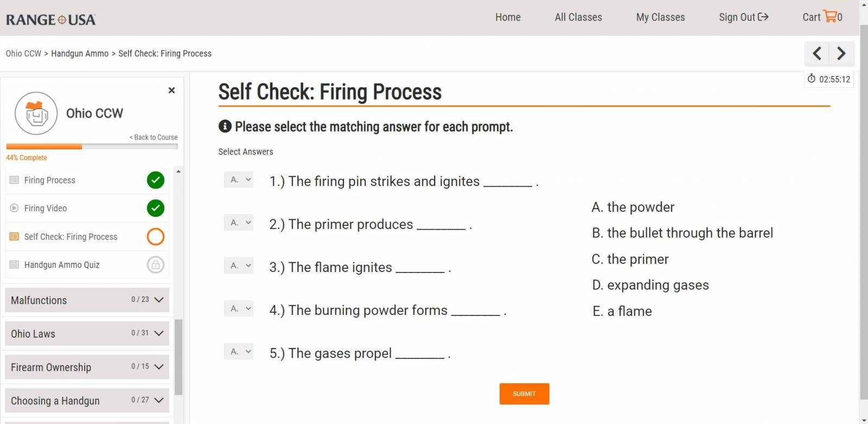Open the shopping cart icon
Image resolution: width=868 pixels, height=424 pixels.
tap(830, 16)
